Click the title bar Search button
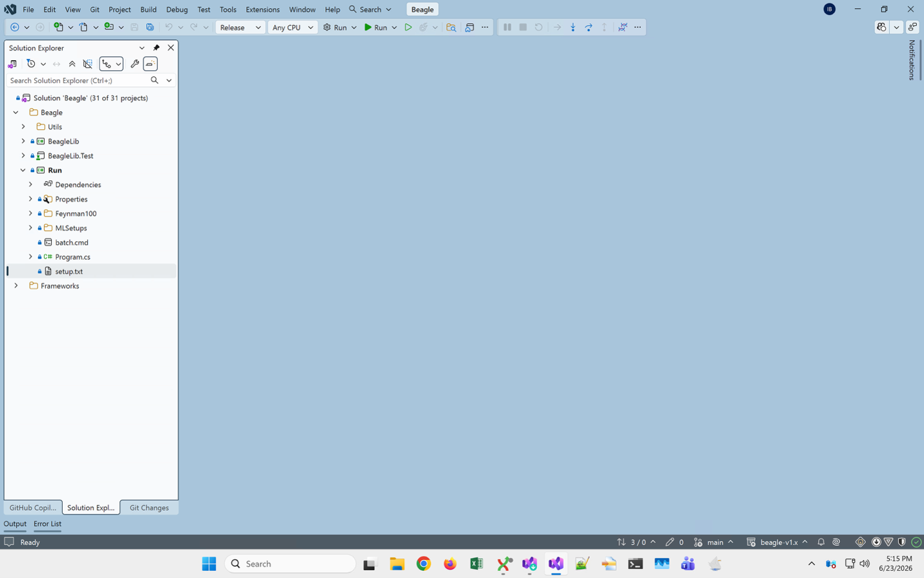This screenshot has width=924, height=578. click(370, 10)
